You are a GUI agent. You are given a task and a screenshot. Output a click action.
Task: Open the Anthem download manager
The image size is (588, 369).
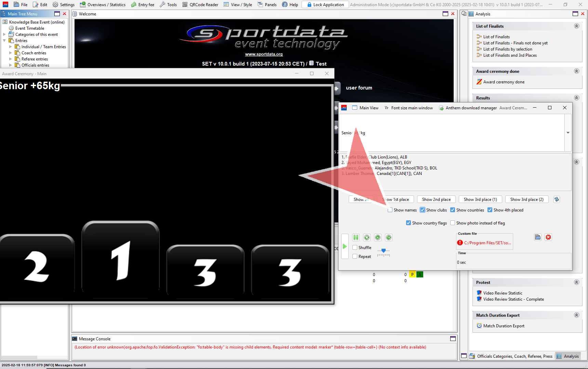(468, 108)
